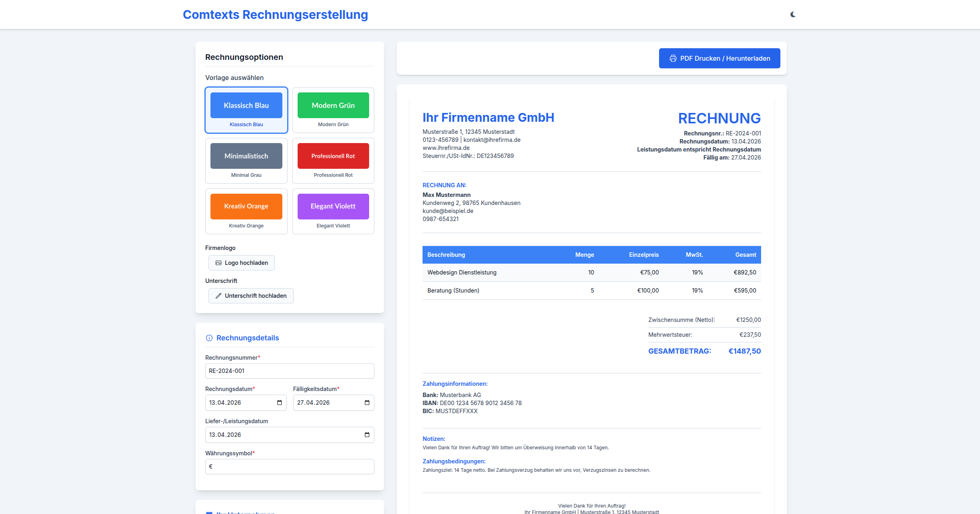The height and width of the screenshot is (514, 980).
Task: Click PDF Drucken / Herunterladen button
Action: tap(719, 59)
